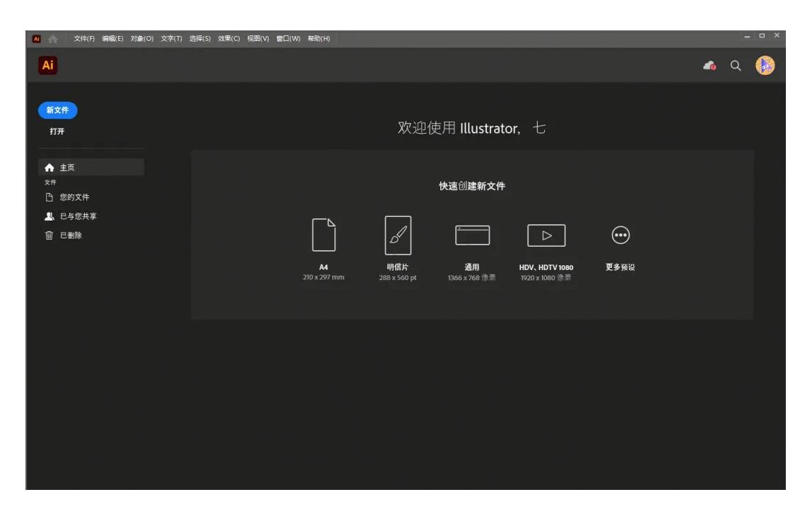The image size is (812, 521).
Task: Open the 对象(O) menu
Action: click(x=142, y=39)
